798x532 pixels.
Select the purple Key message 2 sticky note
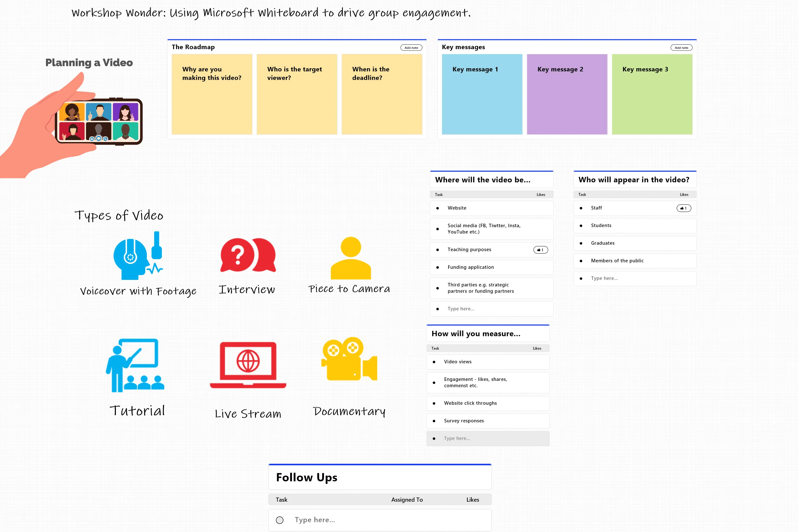[x=567, y=94]
